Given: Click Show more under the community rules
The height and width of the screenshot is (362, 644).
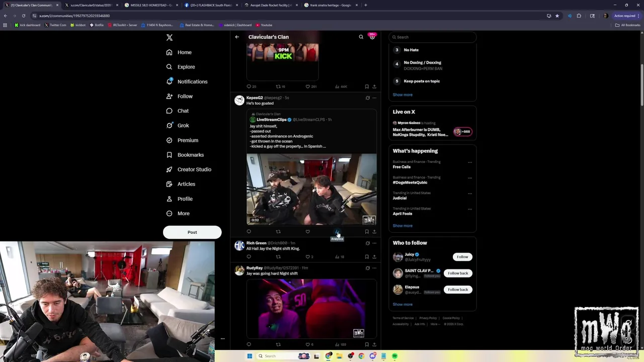Looking at the screenshot, I should (403, 95).
